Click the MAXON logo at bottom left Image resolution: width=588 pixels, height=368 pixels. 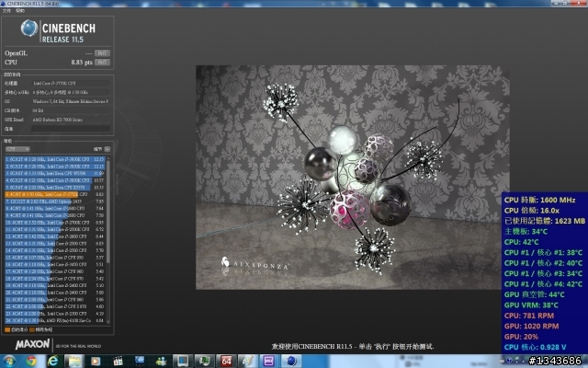pyautogui.click(x=32, y=344)
